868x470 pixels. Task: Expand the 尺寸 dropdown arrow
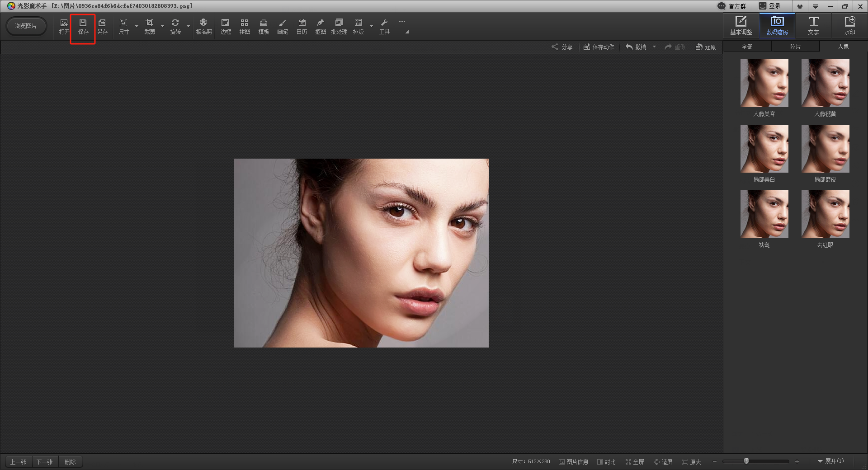[x=137, y=26]
